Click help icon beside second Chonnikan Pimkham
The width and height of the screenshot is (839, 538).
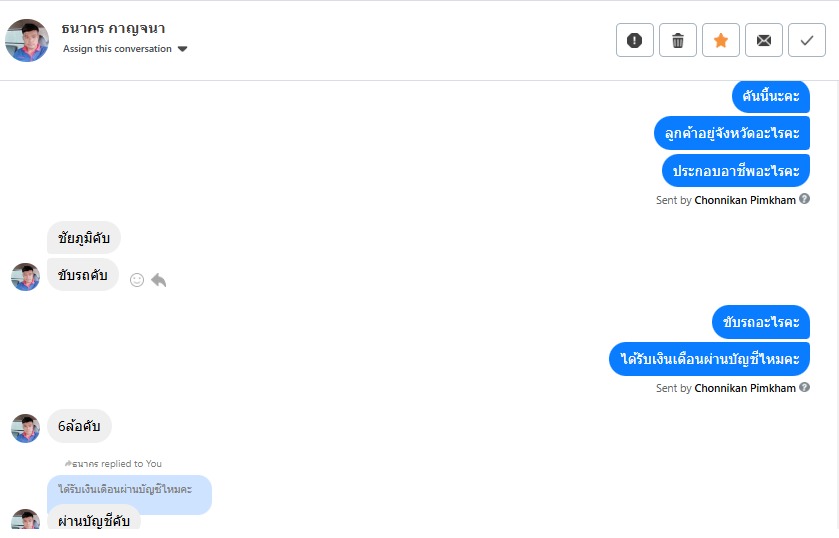pyautogui.click(x=805, y=387)
